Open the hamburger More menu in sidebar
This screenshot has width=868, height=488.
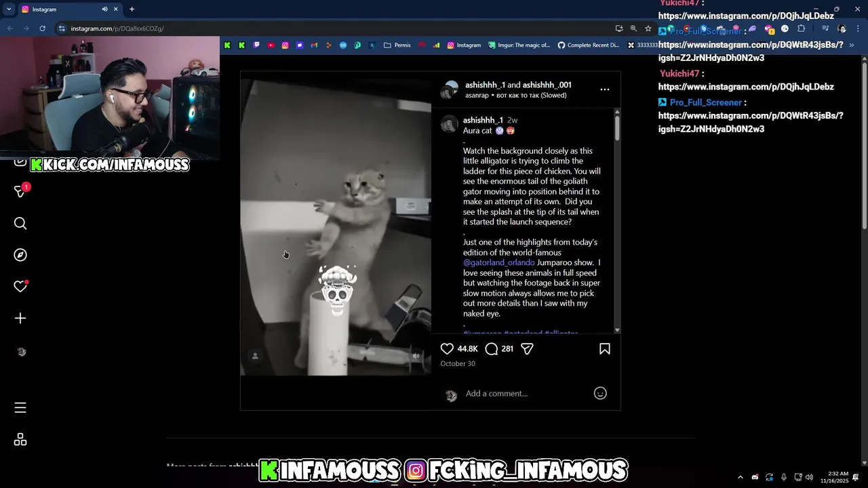click(20, 407)
